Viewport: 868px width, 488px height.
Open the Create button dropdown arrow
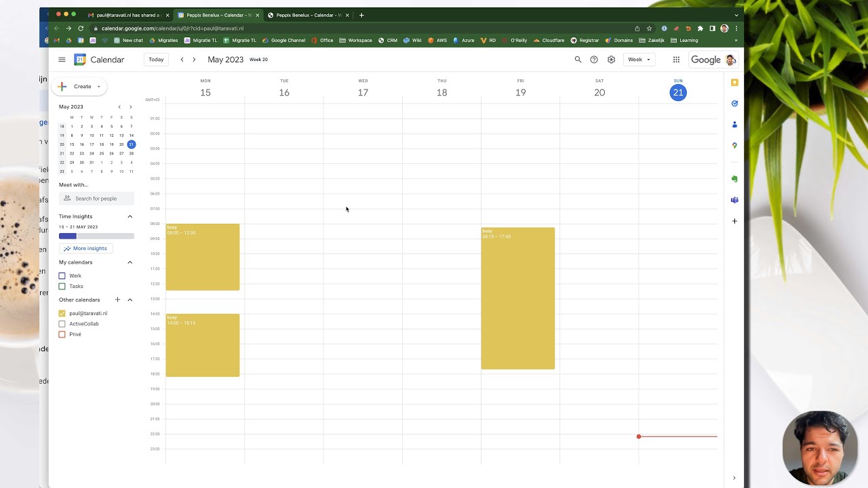98,87
